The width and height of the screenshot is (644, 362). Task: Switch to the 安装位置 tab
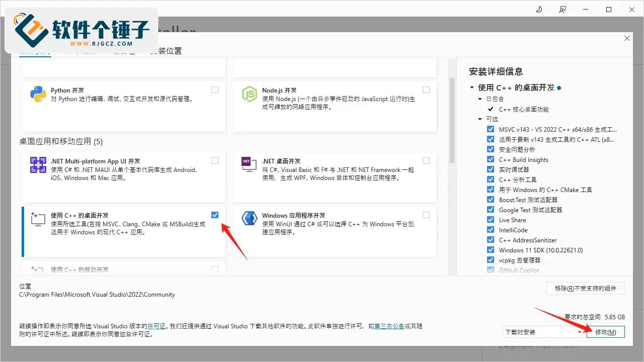pyautogui.click(x=166, y=51)
